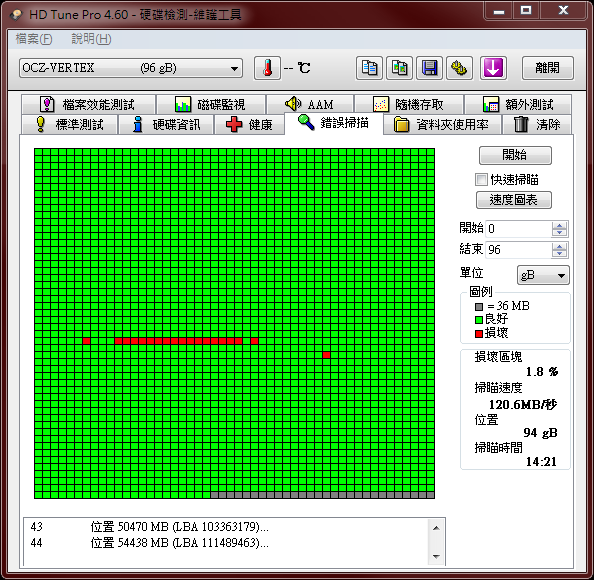Open the options wrench icon
Viewport: 594px width, 580px height.
point(459,68)
